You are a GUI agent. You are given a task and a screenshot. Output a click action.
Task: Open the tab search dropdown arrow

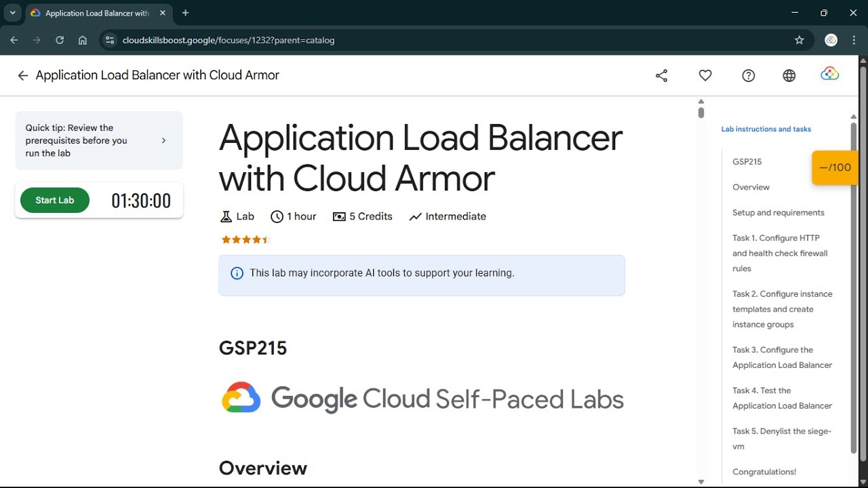(12, 13)
